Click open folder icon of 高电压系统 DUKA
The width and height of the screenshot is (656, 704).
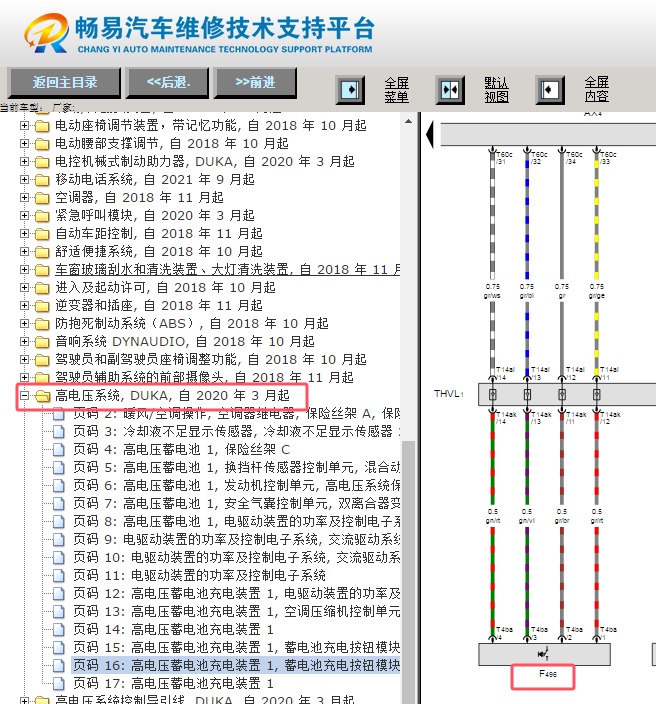point(42,396)
